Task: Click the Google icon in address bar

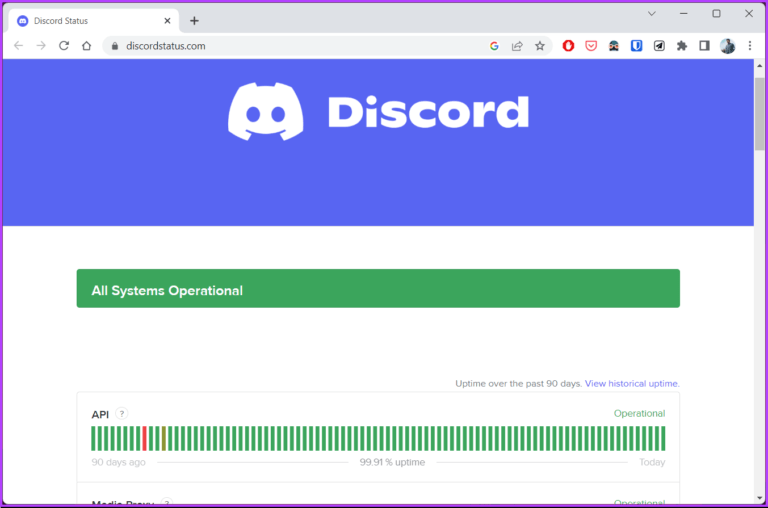Action: tap(494, 46)
